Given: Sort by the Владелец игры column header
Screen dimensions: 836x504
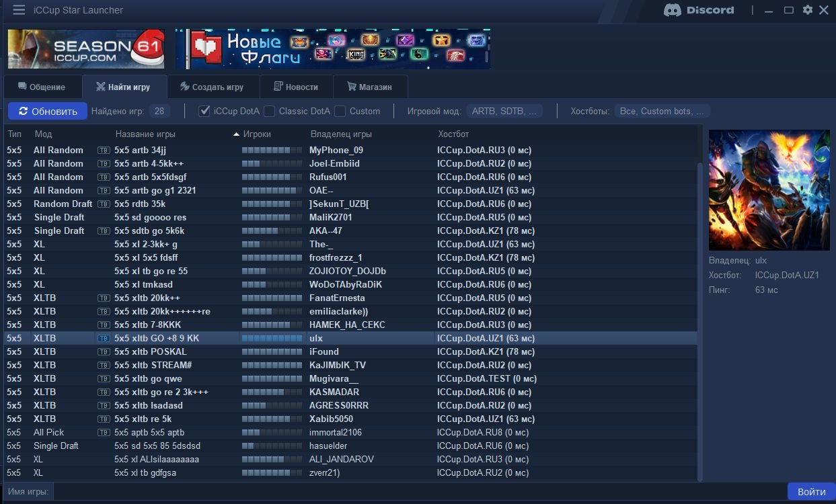Looking at the screenshot, I should click(341, 134).
